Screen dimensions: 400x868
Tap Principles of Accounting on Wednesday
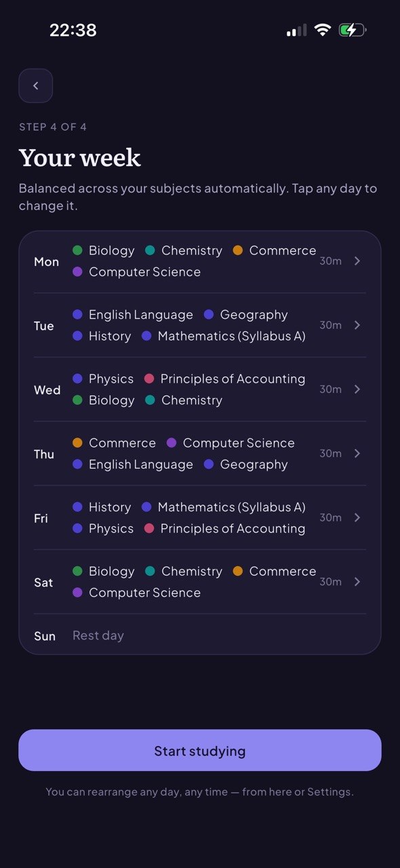[233, 379]
